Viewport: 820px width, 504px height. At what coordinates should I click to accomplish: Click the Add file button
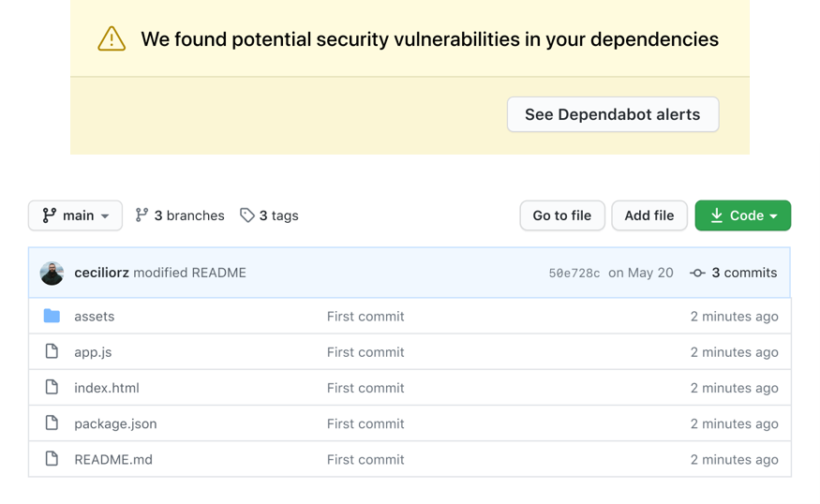tap(649, 215)
